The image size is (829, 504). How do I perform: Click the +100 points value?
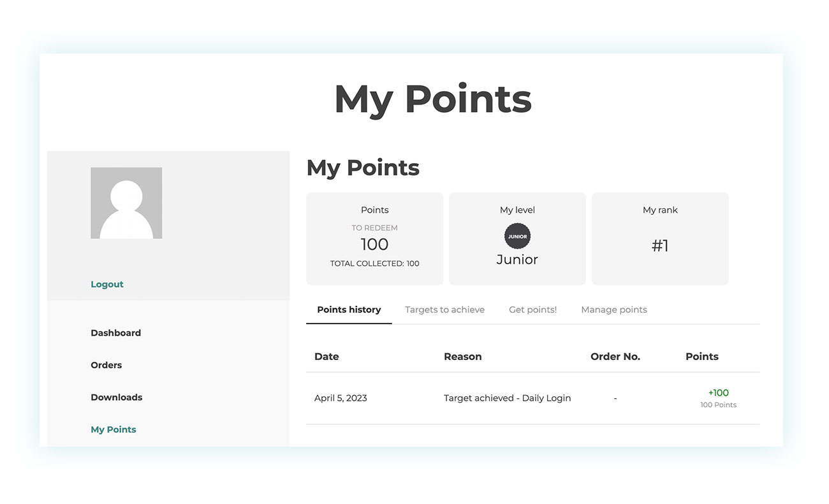point(718,393)
